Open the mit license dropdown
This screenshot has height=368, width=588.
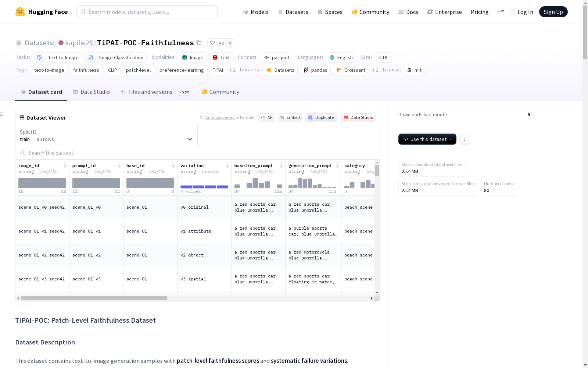click(x=415, y=70)
